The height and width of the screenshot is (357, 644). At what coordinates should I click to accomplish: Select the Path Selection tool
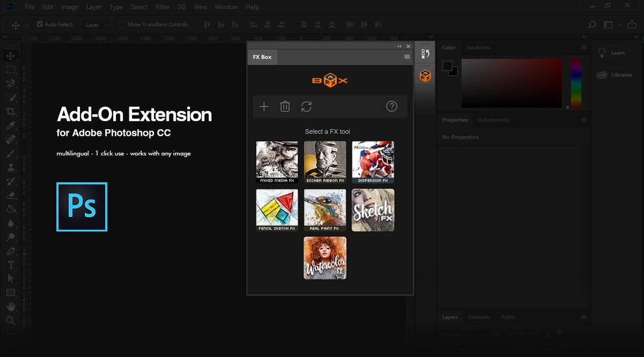(10, 279)
